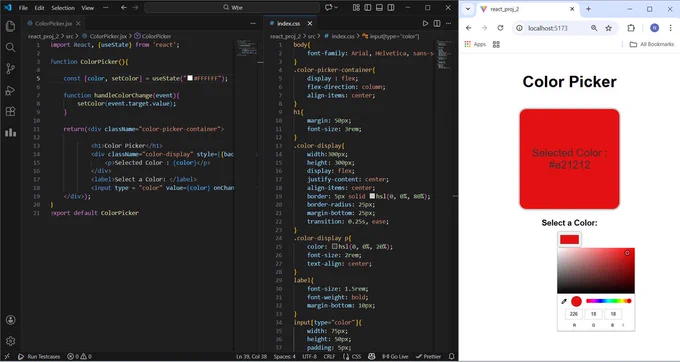This screenshot has height=362, width=680.
Task: Go back with VS Code navigation arrow
Action: [124, 7]
